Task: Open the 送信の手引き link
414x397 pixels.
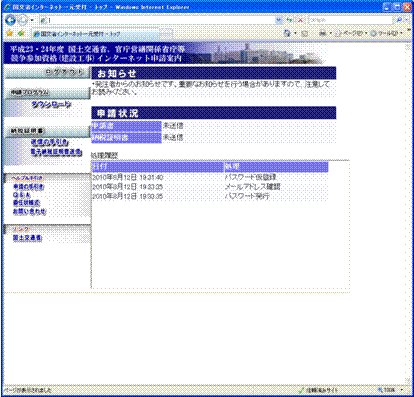Action: (x=49, y=142)
